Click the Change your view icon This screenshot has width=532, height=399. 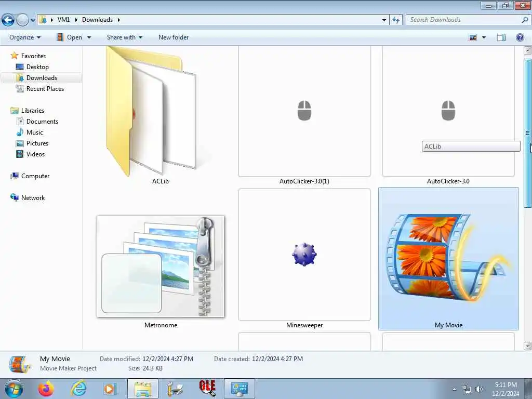[473, 37]
